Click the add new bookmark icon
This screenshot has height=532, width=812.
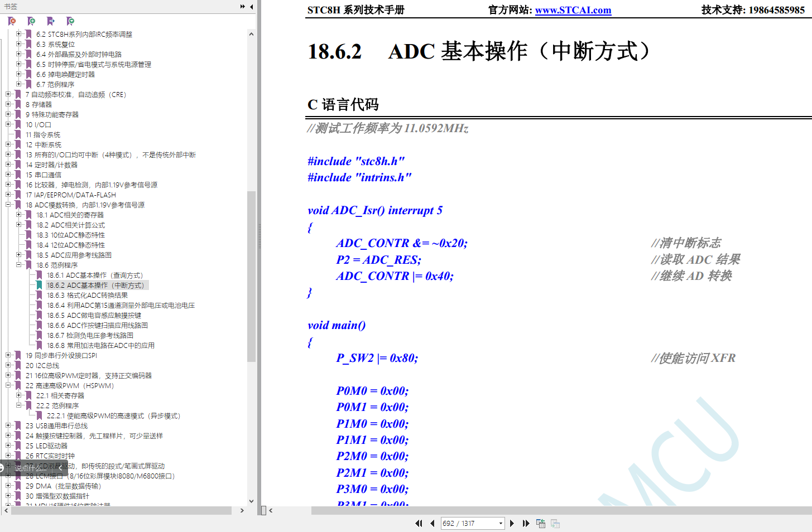click(31, 21)
